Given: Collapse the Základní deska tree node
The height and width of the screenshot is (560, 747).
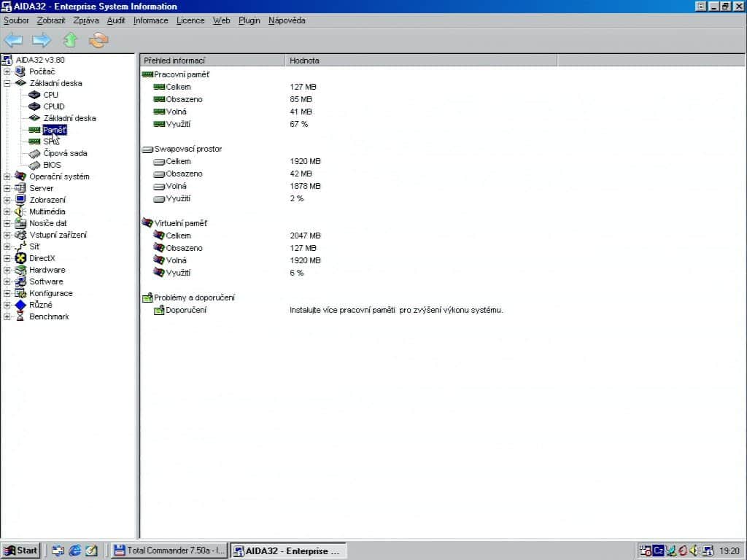Looking at the screenshot, I should click(7, 83).
